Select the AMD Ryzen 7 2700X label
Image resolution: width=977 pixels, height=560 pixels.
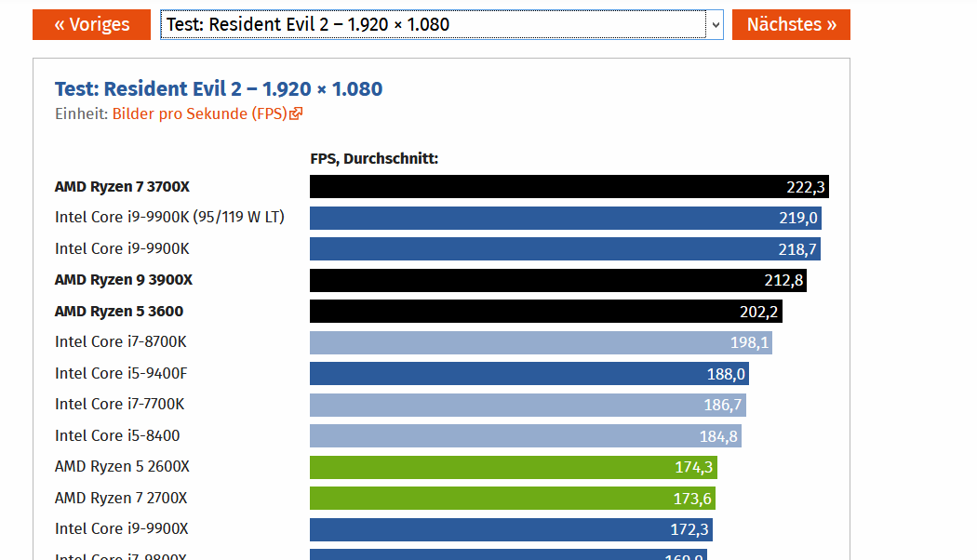(x=121, y=498)
